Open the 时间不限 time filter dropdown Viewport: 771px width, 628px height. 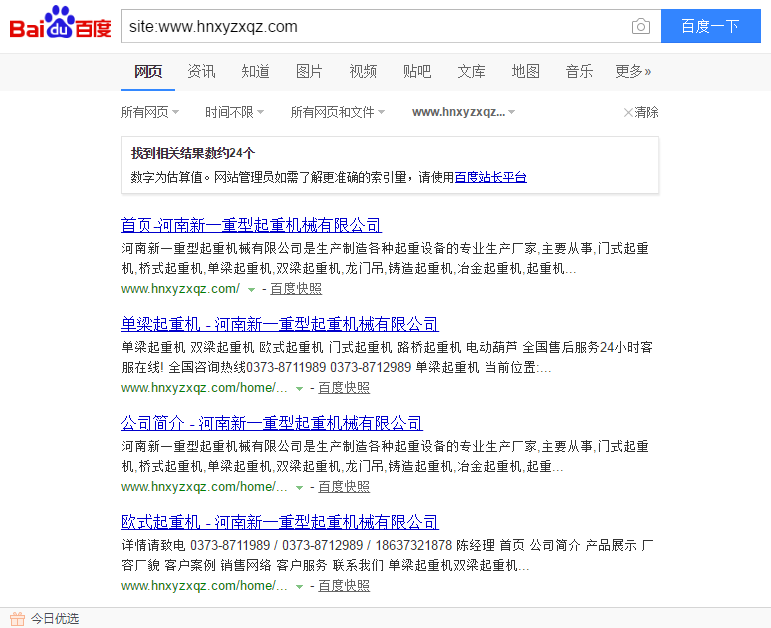pyautogui.click(x=235, y=113)
